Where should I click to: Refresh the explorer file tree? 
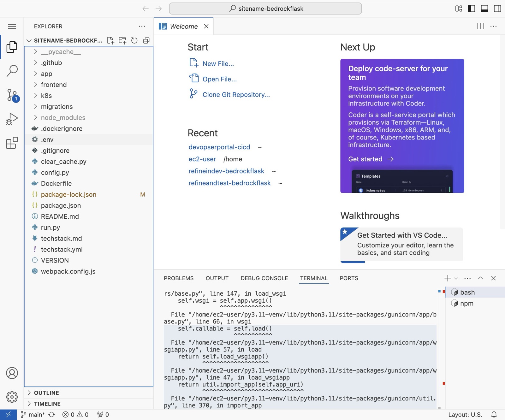[x=134, y=40]
